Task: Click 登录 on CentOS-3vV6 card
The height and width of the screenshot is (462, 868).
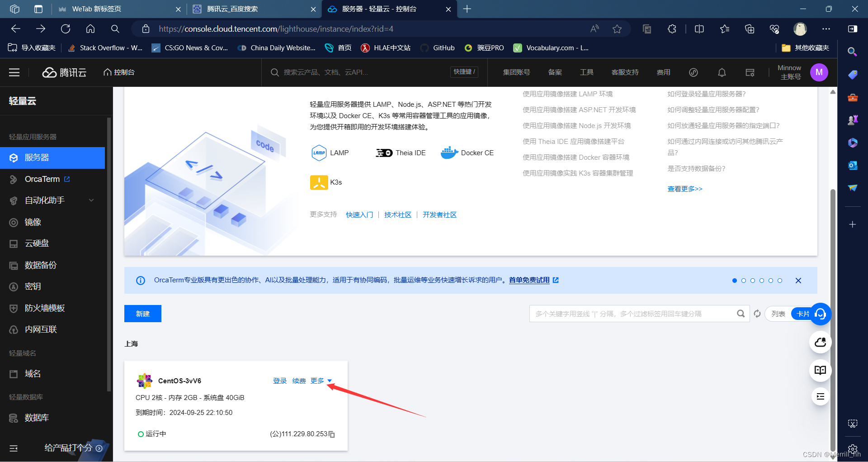Action: coord(280,381)
